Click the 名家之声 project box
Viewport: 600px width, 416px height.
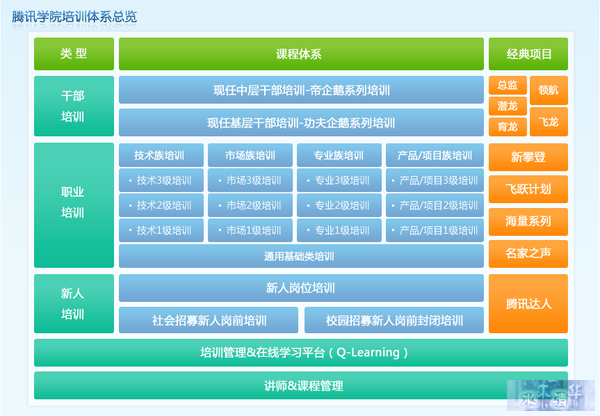pyautogui.click(x=528, y=254)
